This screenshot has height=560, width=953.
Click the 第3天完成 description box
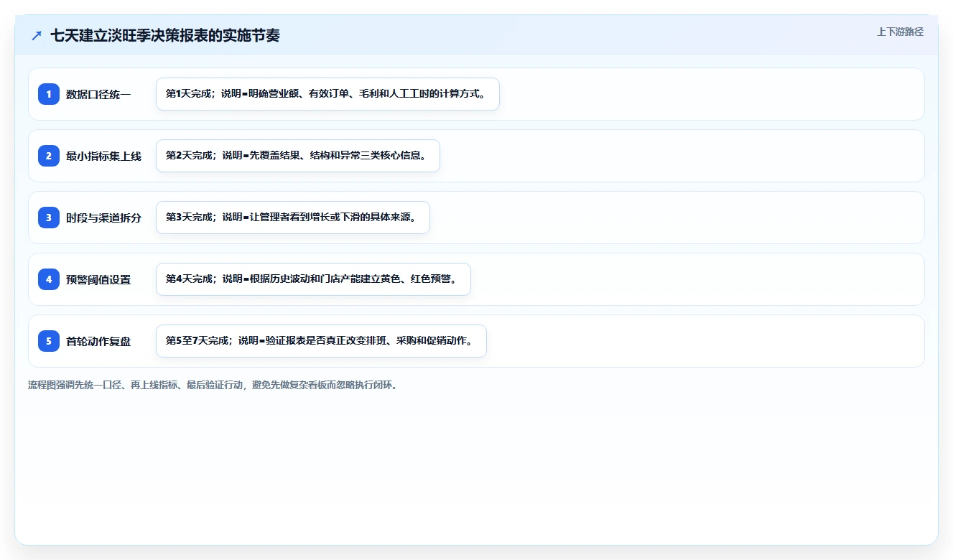coord(293,218)
